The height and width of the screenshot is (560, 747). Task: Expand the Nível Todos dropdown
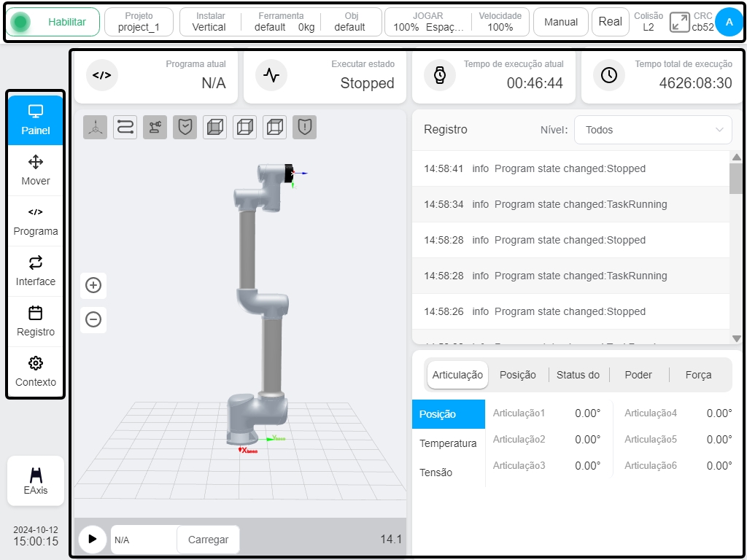653,130
